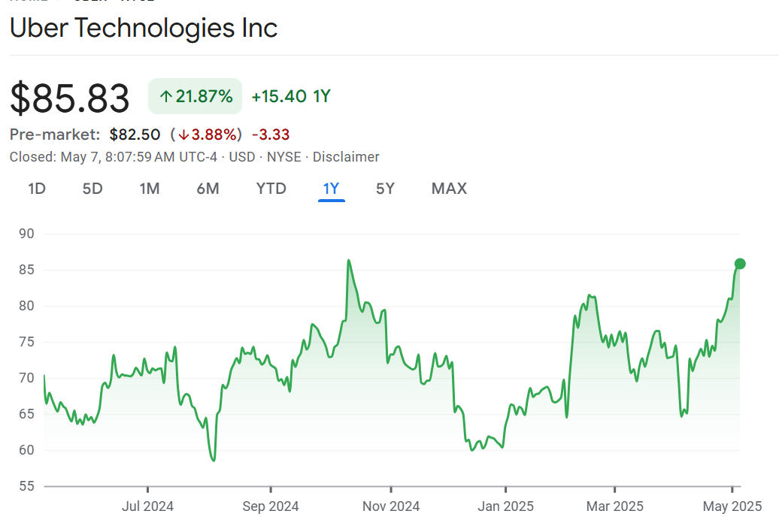Click the $85.83 share price
The width and height of the screenshot is (779, 532).
click(x=70, y=98)
